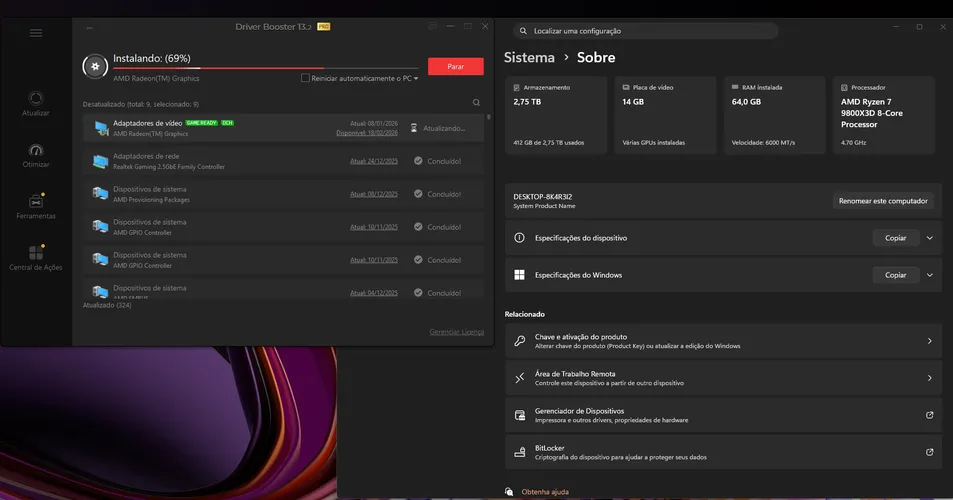Open Ferramentas toolbox in sidebar
Screen dimensions: 953x500
point(36,207)
